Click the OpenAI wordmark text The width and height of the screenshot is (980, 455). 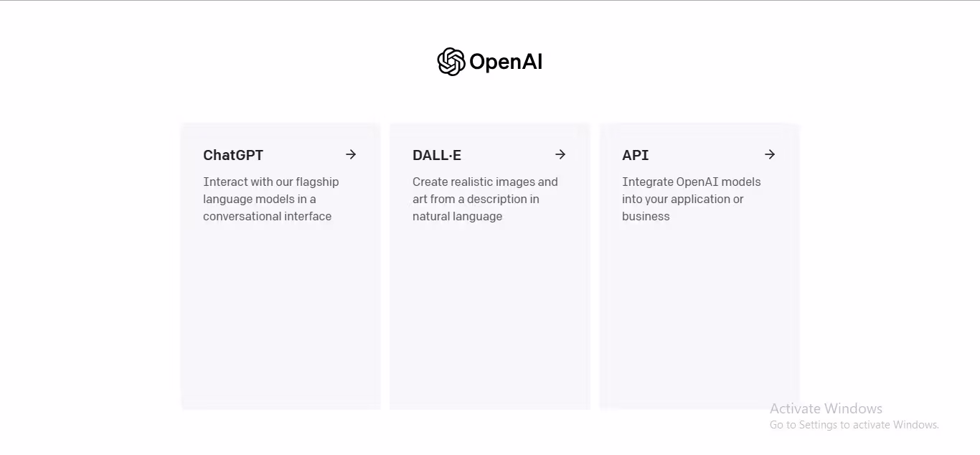click(506, 62)
